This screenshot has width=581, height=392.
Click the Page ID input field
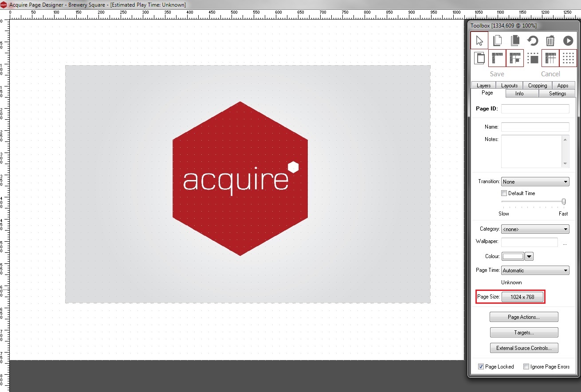(x=535, y=109)
